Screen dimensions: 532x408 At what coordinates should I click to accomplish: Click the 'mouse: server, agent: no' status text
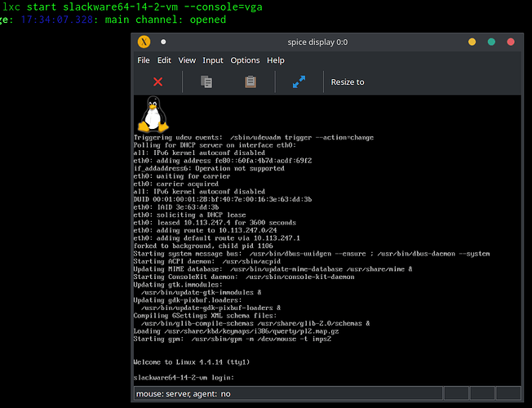(184, 394)
